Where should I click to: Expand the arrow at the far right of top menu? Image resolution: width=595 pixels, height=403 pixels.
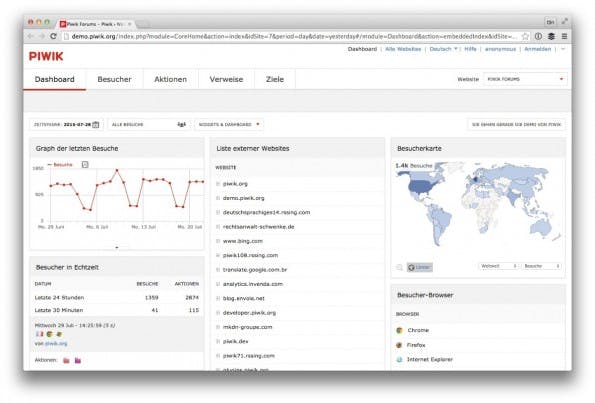point(563,49)
